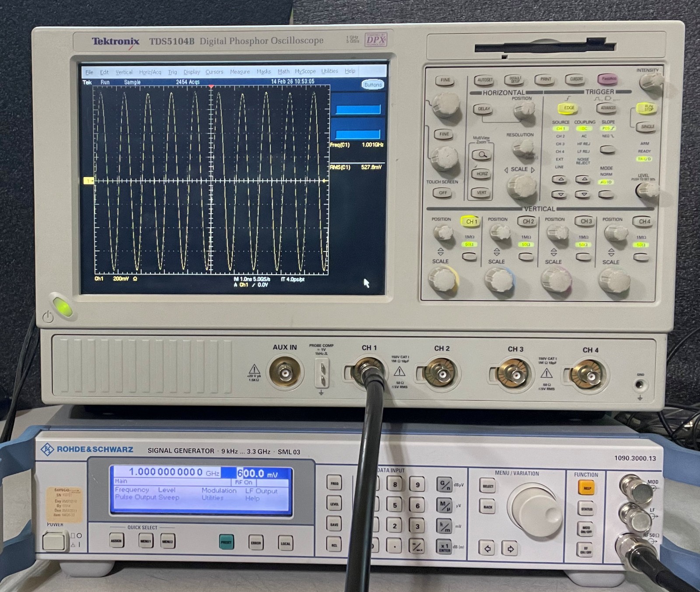Image resolution: width=700 pixels, height=592 pixels.
Task: Click the number 3 key
Action: [417, 526]
